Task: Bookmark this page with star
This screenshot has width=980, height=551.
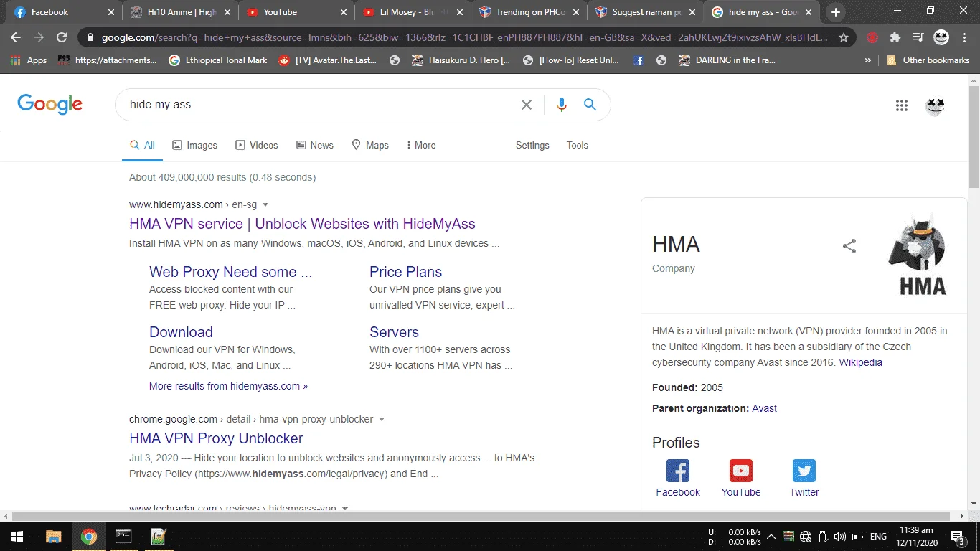Action: pyautogui.click(x=844, y=37)
